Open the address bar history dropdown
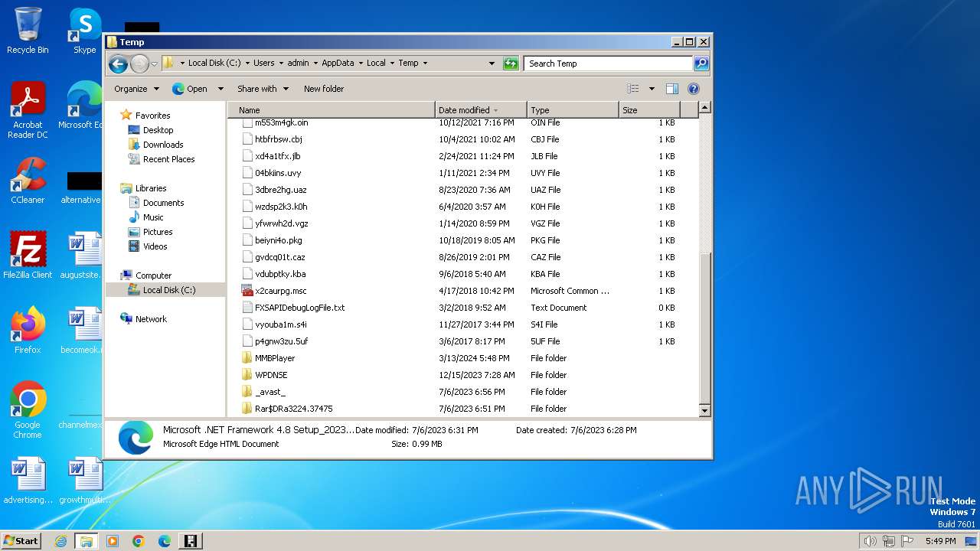The width and height of the screenshot is (980, 551). pyautogui.click(x=492, y=64)
